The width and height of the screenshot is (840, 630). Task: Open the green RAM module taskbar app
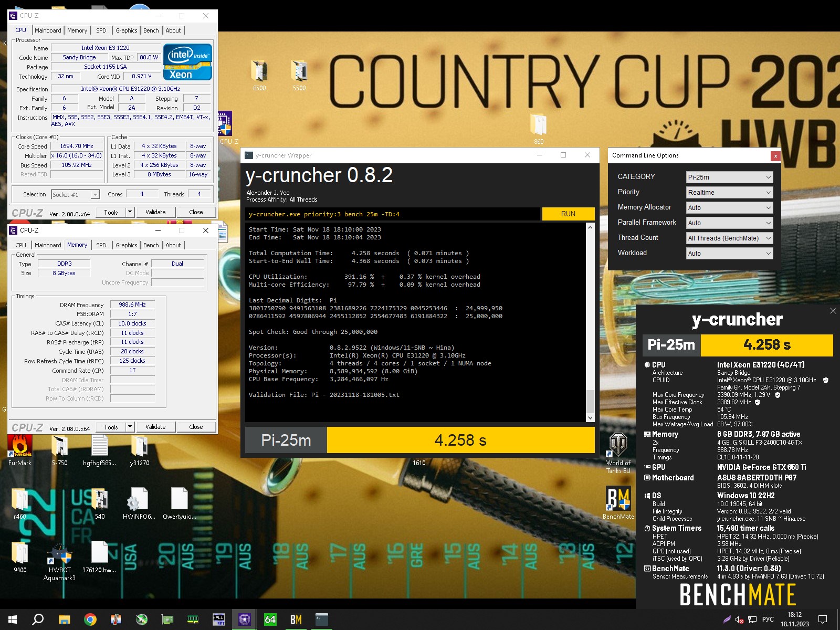193,619
